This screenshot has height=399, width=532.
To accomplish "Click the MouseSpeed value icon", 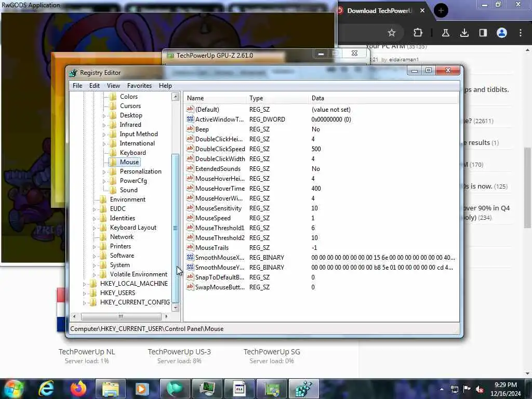I will click(x=190, y=218).
